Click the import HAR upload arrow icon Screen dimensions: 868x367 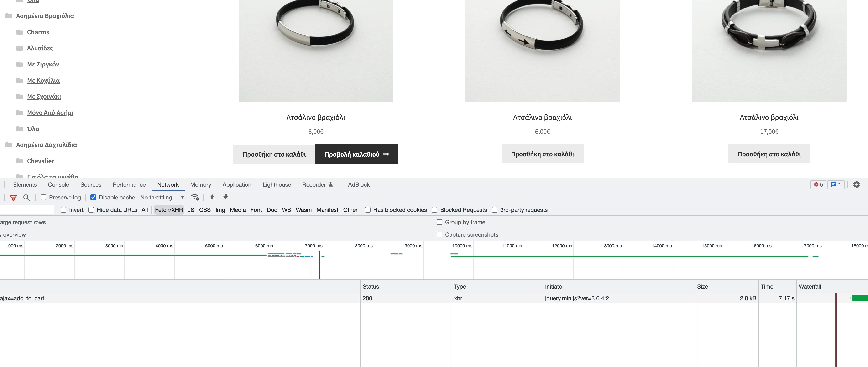pyautogui.click(x=212, y=197)
